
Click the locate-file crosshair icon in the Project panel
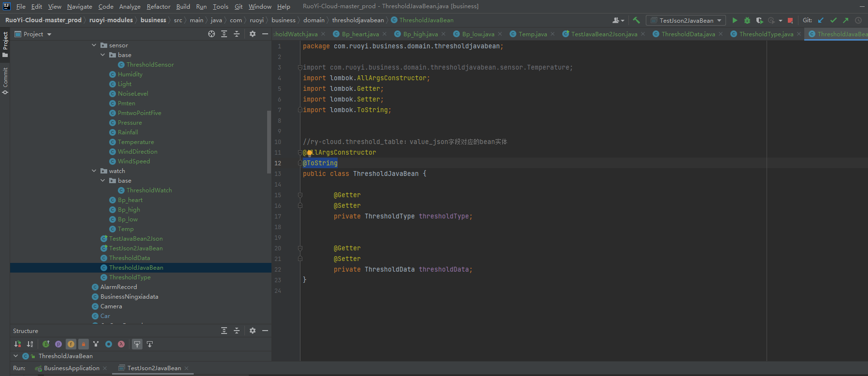click(x=211, y=34)
